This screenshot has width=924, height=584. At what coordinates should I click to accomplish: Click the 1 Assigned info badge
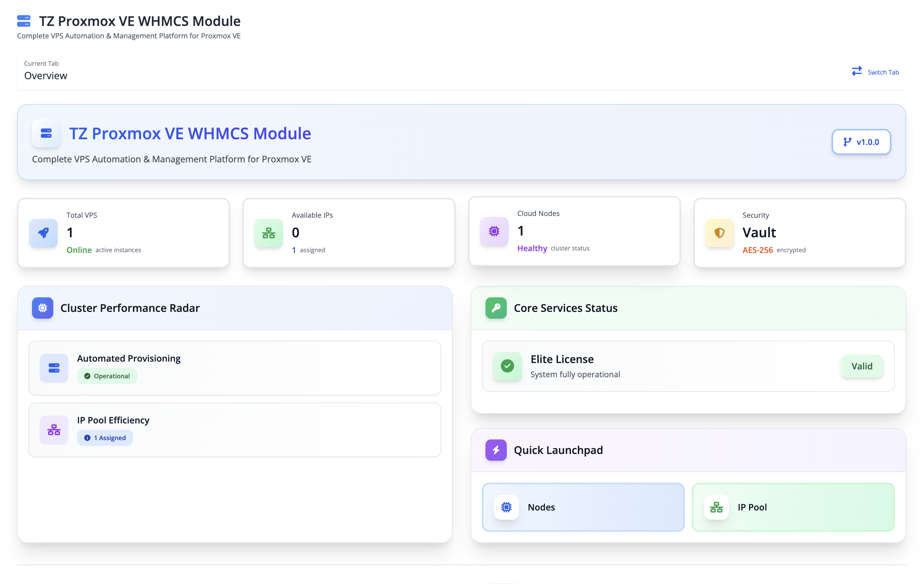(105, 438)
